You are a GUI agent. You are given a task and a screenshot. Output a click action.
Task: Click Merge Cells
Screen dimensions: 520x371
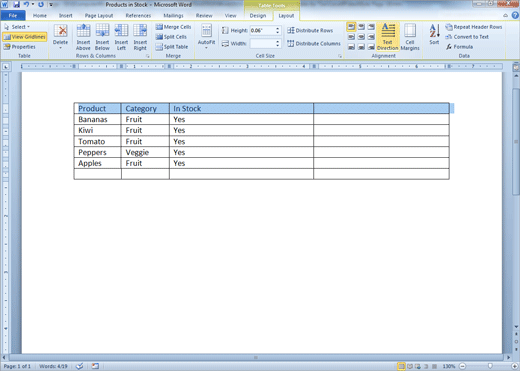click(x=173, y=27)
